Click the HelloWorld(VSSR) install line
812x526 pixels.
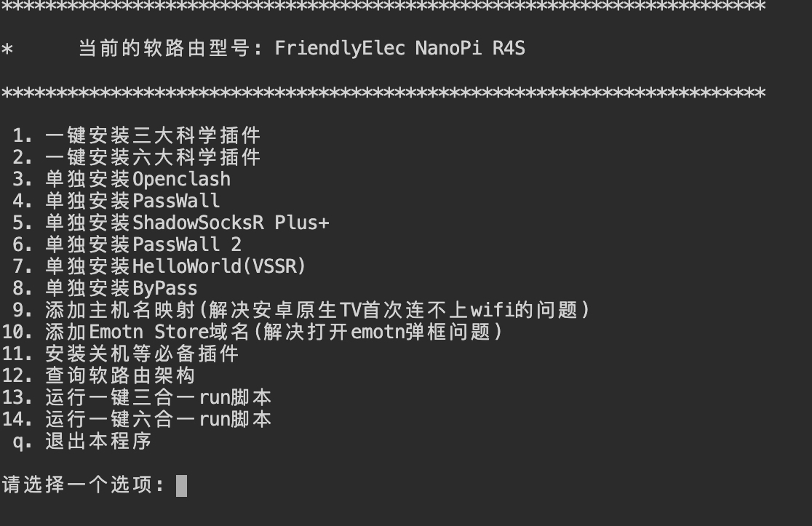coord(159,266)
